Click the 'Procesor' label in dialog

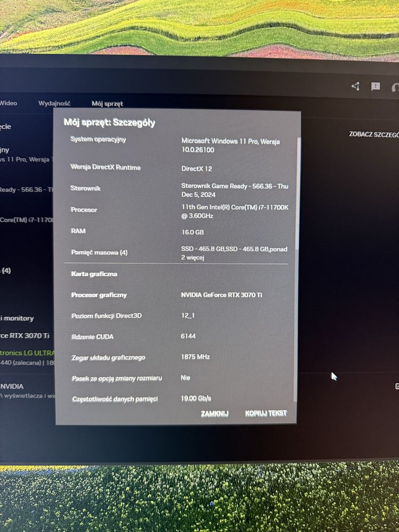pyautogui.click(x=84, y=210)
